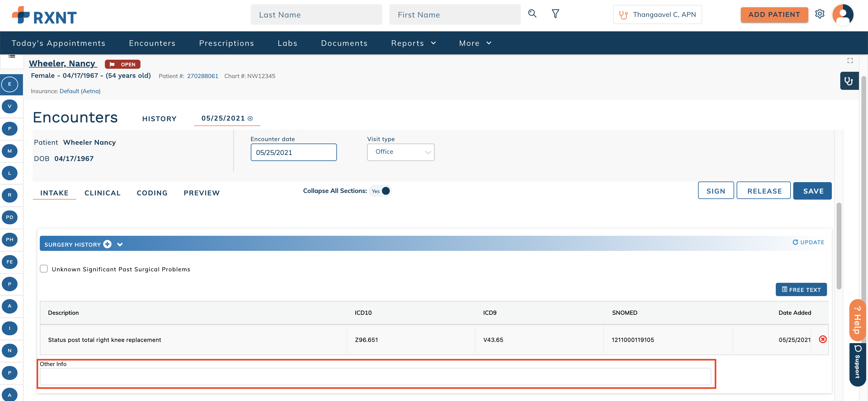Open the provider selector Thangaavel C, APN
The image size is (868, 401).
pyautogui.click(x=657, y=14)
